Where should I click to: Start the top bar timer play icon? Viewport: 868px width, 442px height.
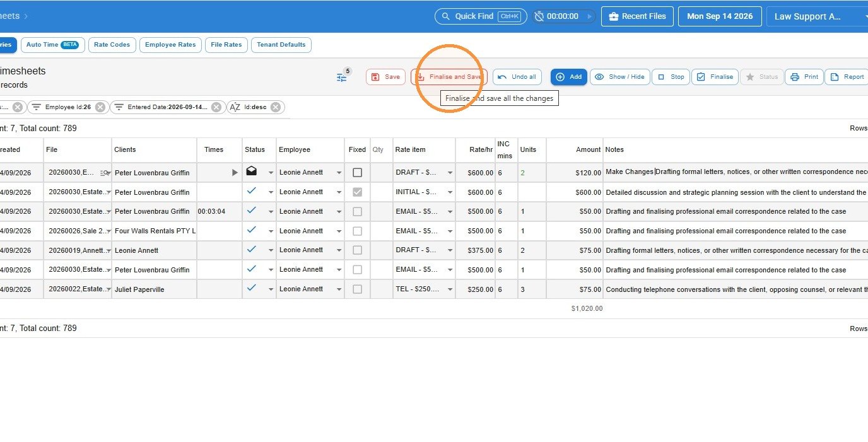pyautogui.click(x=590, y=16)
